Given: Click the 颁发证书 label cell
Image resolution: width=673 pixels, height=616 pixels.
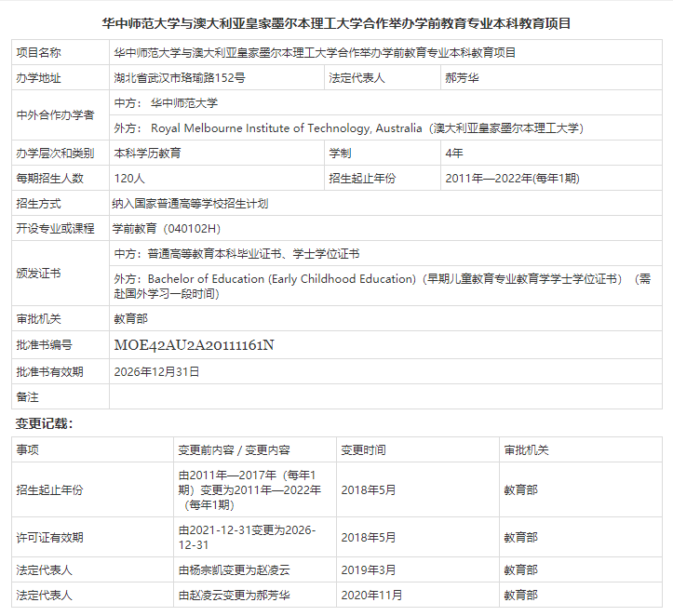Looking at the screenshot, I should (61, 274).
